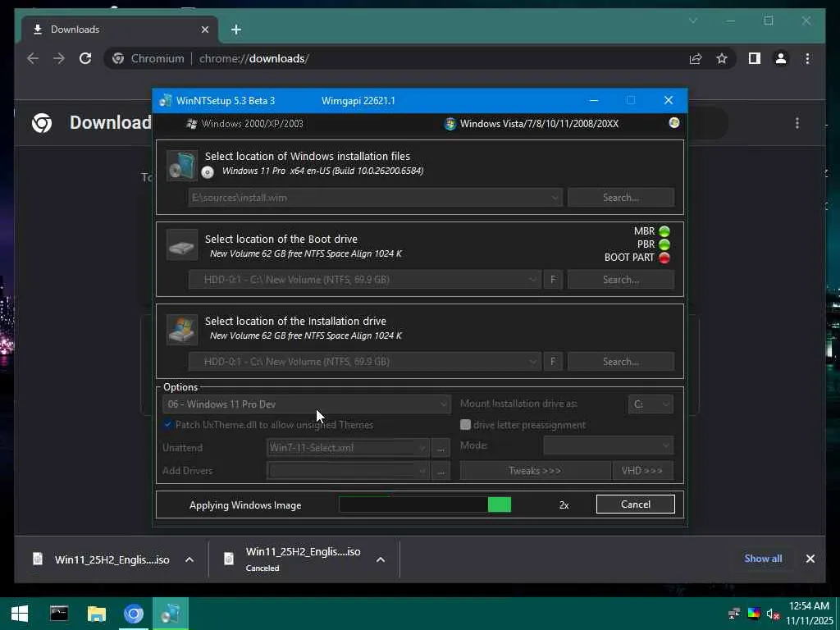This screenshot has width=840, height=630.
Task: Toggle drive letter preassignment checkbox
Action: point(466,425)
